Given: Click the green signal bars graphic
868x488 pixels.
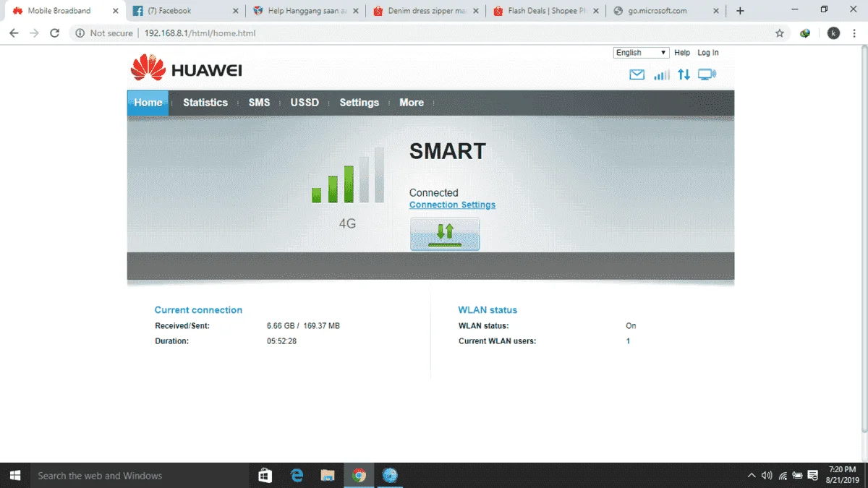Looking at the screenshot, I should pos(348,176).
